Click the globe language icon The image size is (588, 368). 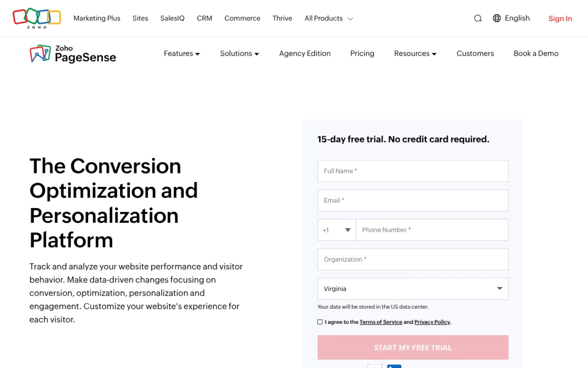point(497,18)
